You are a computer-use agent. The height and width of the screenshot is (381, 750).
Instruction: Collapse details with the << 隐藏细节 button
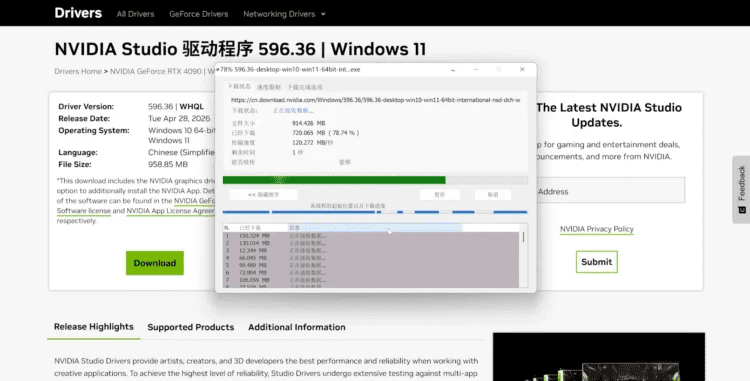pyautogui.click(x=263, y=195)
